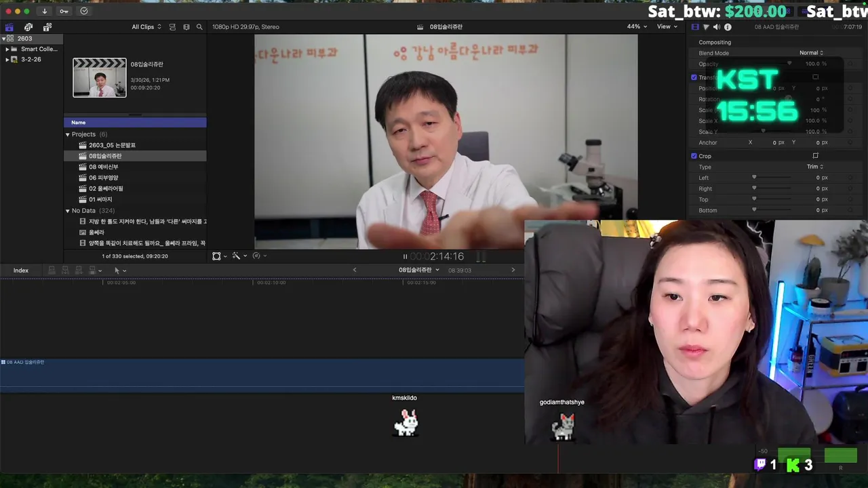Click the enhancements magic wand icon

click(236, 256)
